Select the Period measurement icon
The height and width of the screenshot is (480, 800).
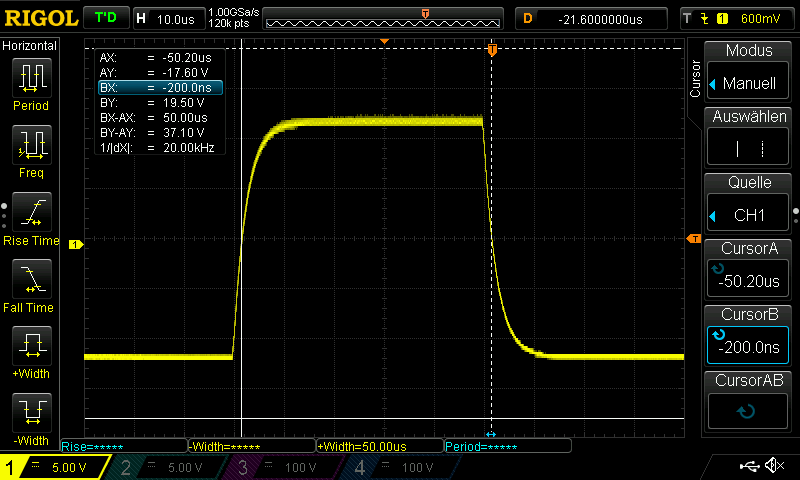pos(31,84)
